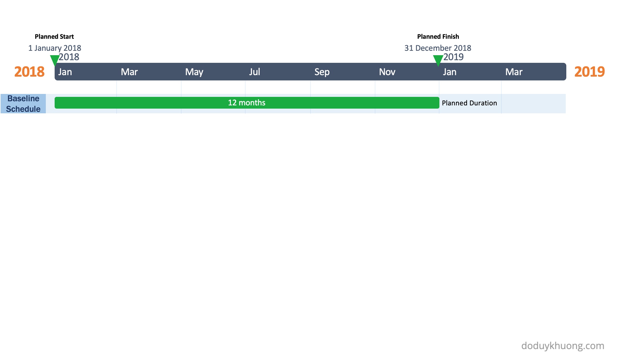618x364 pixels.
Task: Open the doduykhuong.com watermark link
Action: point(562,346)
